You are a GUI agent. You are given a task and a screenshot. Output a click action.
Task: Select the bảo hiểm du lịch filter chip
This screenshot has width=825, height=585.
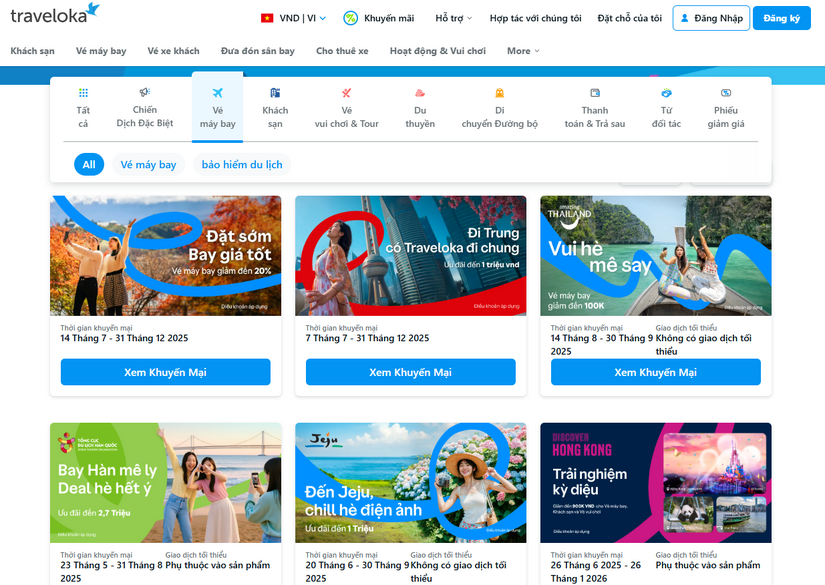[242, 165]
